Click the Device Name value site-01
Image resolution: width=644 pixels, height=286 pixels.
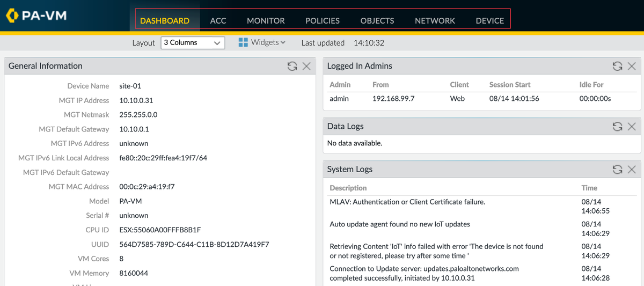130,86
